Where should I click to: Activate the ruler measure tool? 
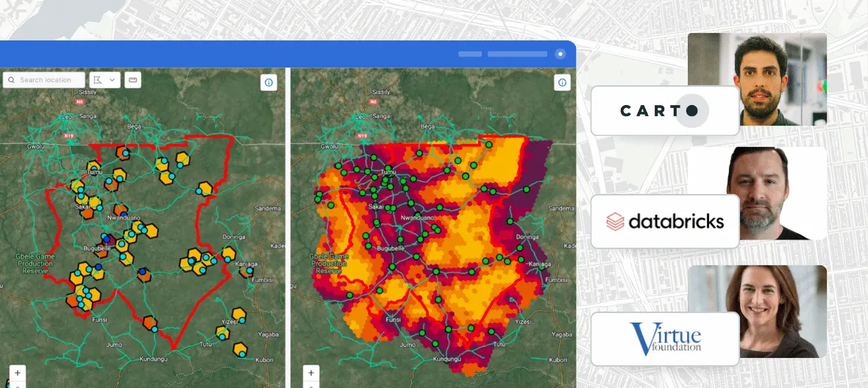point(133,80)
